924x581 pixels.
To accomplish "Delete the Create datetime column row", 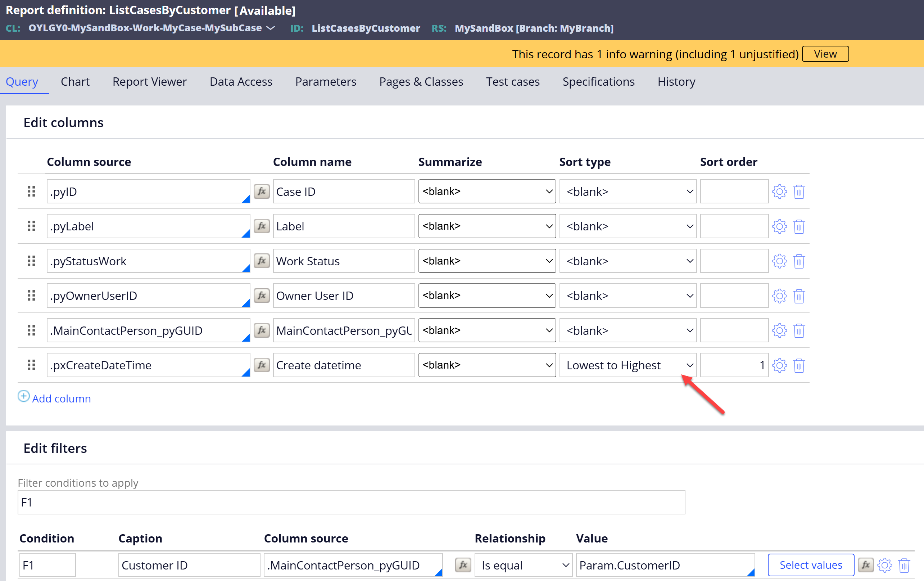I will 799,365.
